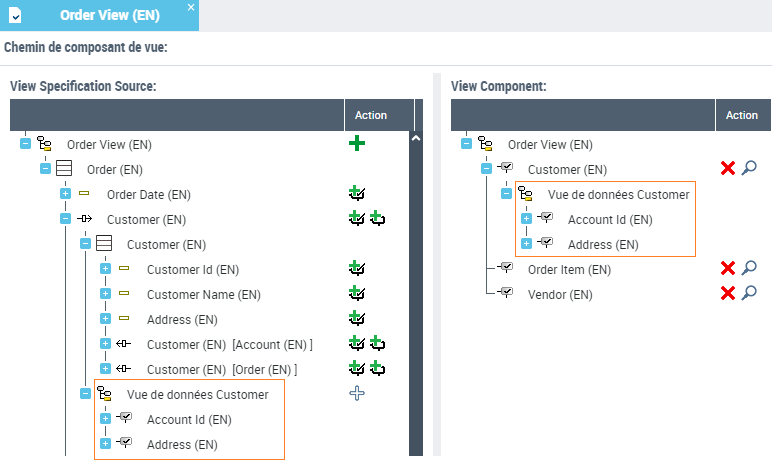Click the blue plus icon for Vue de données Customer
Screen dimensions: 774x465
tap(357, 394)
